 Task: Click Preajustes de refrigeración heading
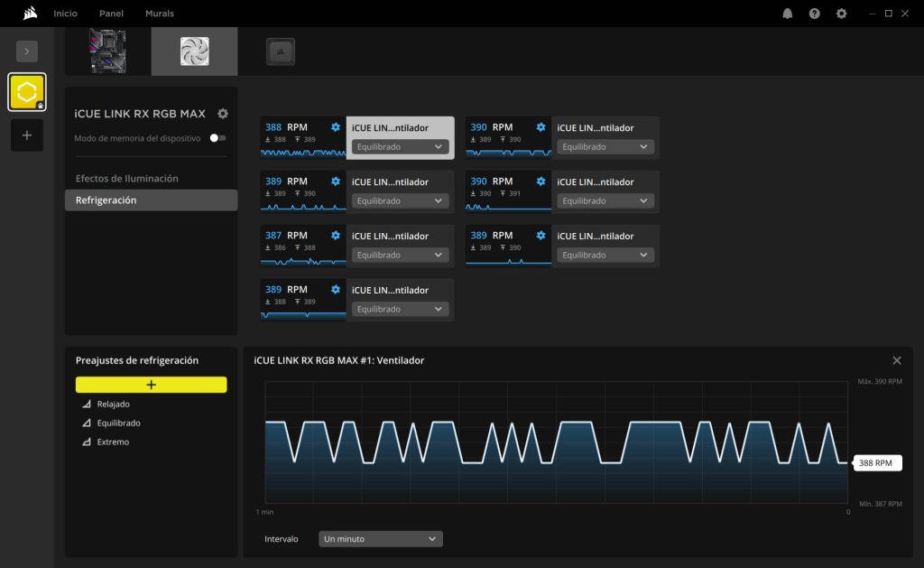(x=137, y=360)
